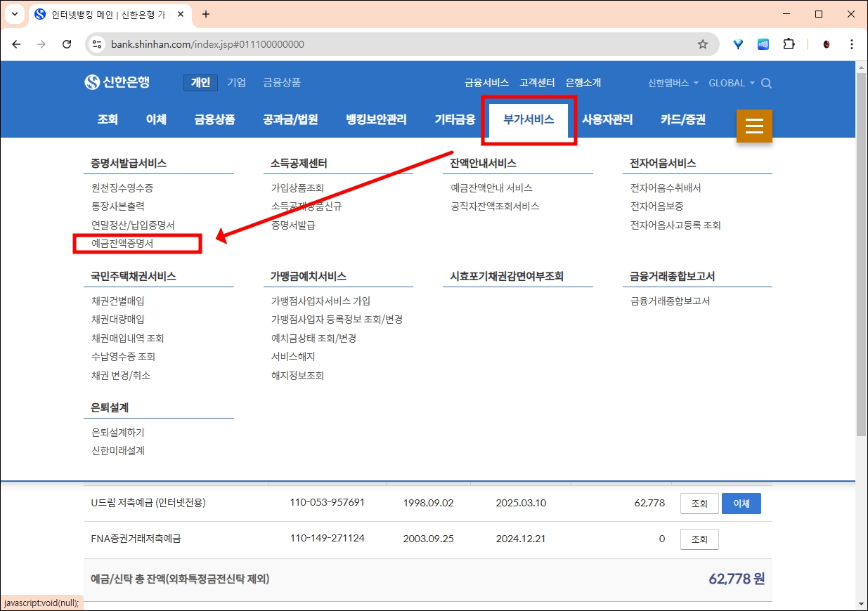This screenshot has width=868, height=611.
Task: Click 증명서발급 under 소득공제센터
Action: 293,225
